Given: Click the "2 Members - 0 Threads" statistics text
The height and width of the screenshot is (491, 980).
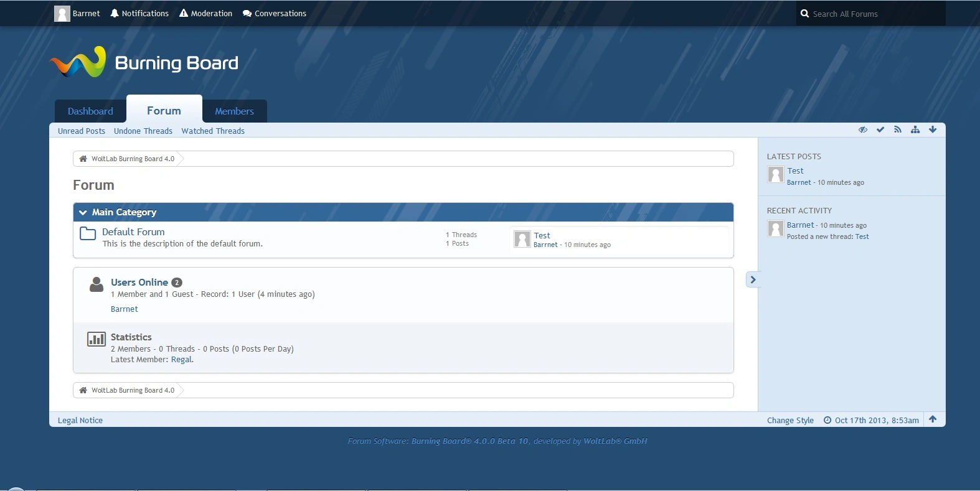Looking at the screenshot, I should pos(153,348).
